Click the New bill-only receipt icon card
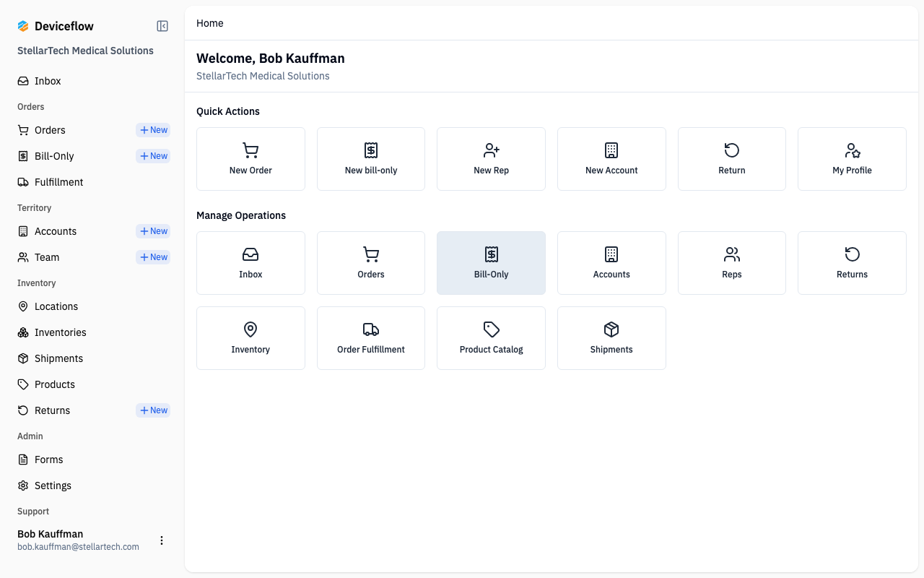924x578 pixels. tap(371, 159)
